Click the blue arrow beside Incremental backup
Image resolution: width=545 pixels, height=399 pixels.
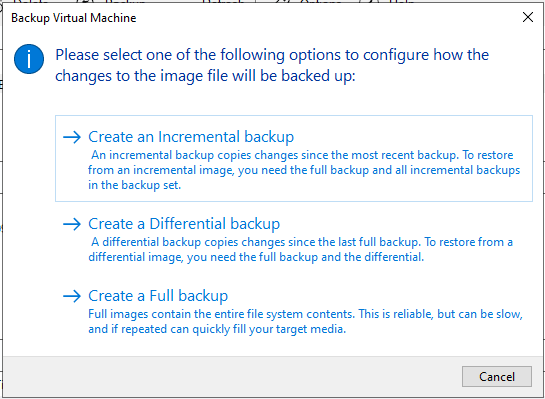(72, 137)
